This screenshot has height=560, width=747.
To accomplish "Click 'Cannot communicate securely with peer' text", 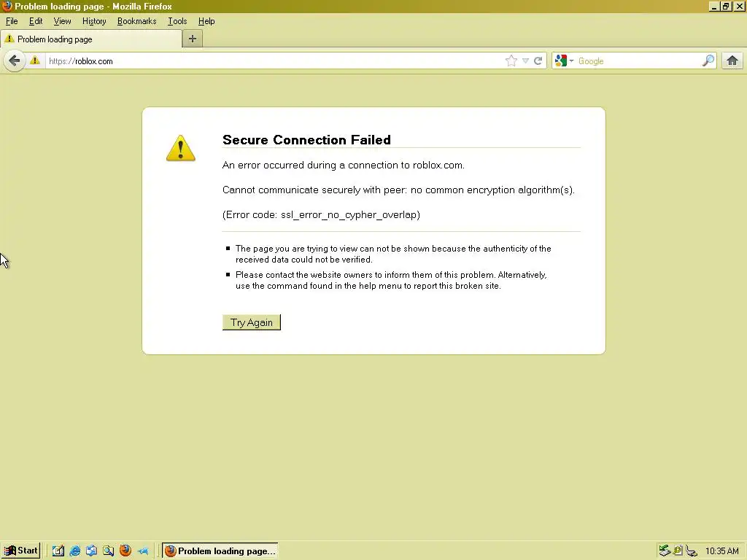I will [x=398, y=190].
